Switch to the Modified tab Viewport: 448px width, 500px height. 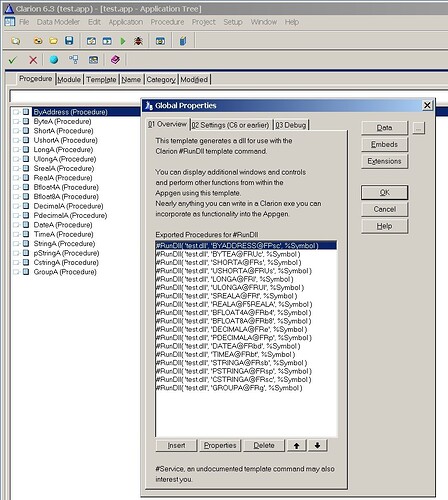tap(194, 80)
